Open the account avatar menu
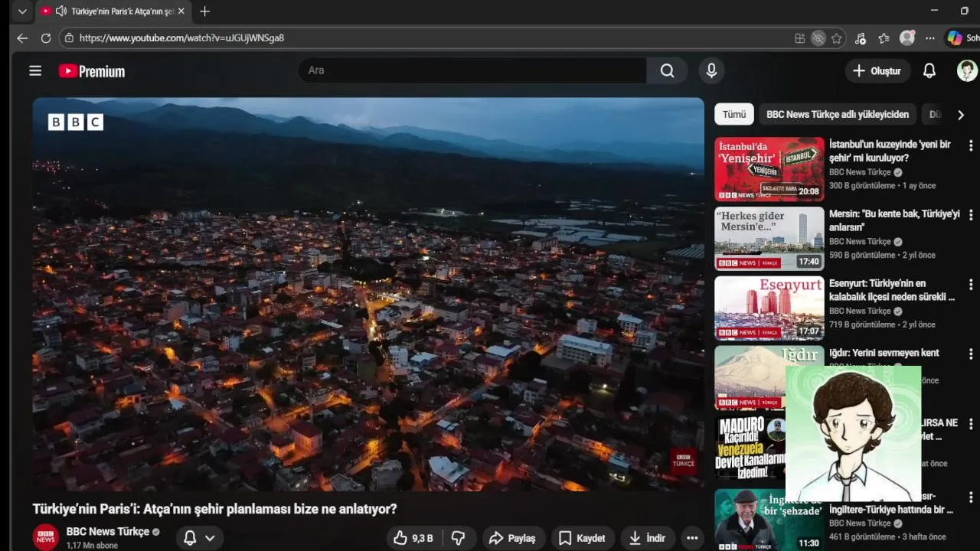Image resolution: width=980 pixels, height=551 pixels. [x=968, y=70]
